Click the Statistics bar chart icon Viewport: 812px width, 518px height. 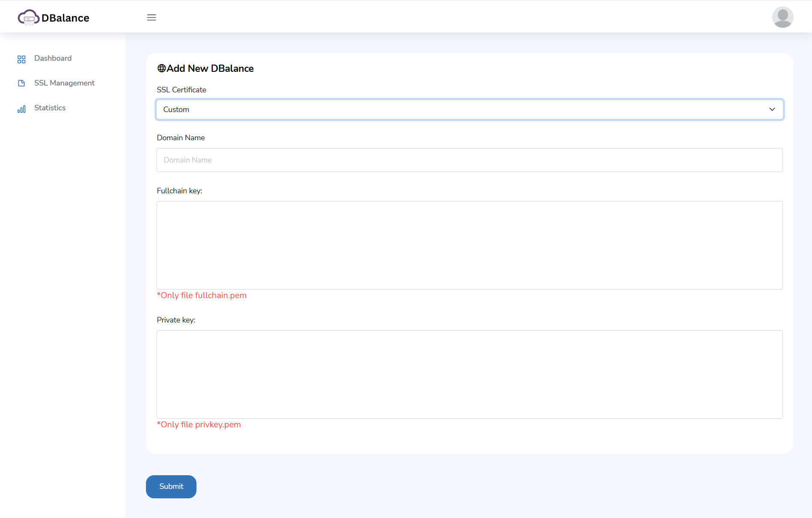click(21, 109)
